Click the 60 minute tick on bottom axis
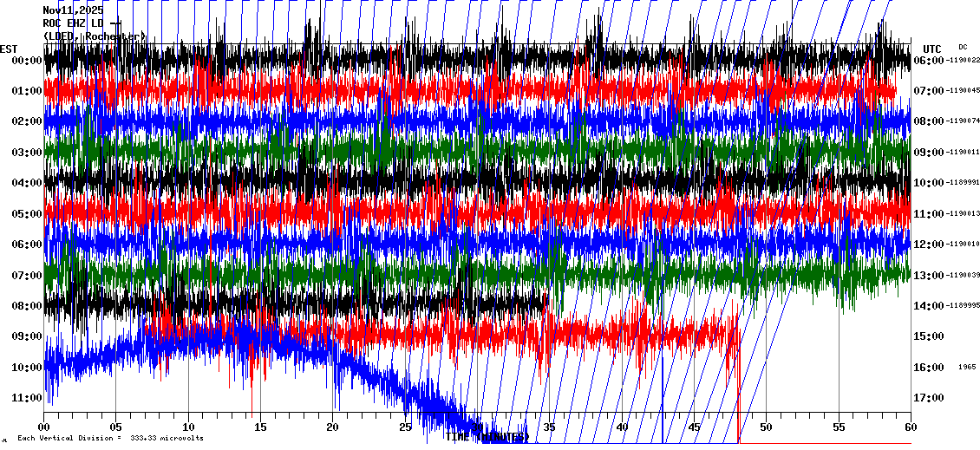This screenshot has width=980, height=450. tap(910, 427)
